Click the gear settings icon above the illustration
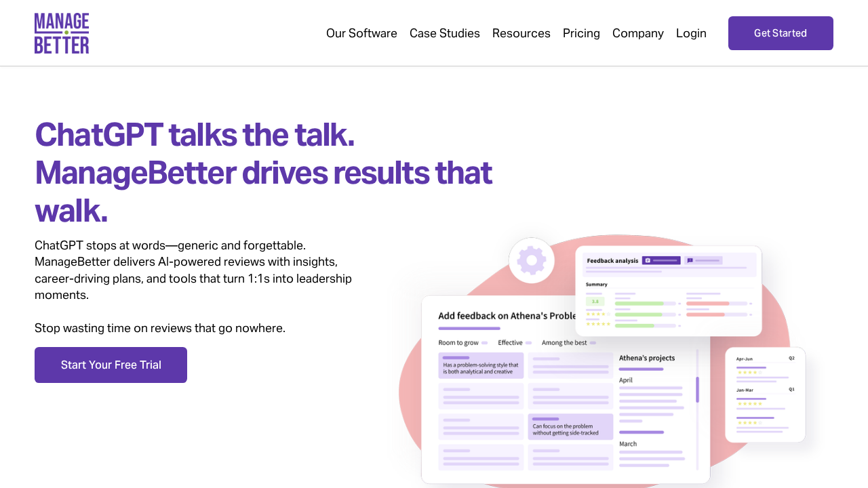Viewport: 868px width, 488px height. 532,260
